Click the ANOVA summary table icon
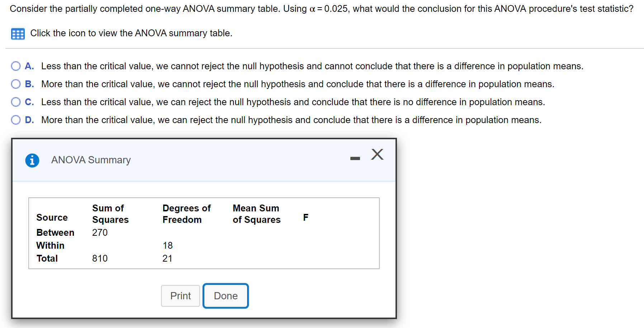Screen dimensions: 644x328 (18, 33)
